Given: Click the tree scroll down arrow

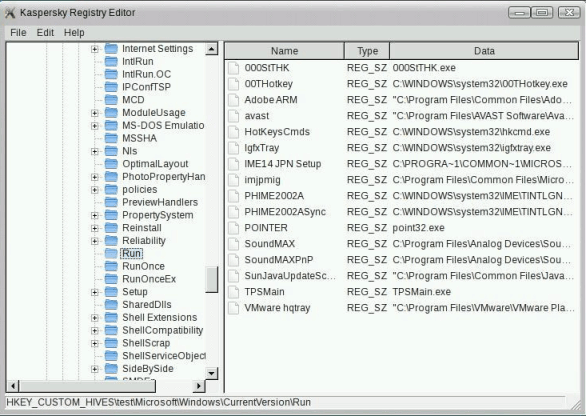Looking at the screenshot, I should point(212,373).
